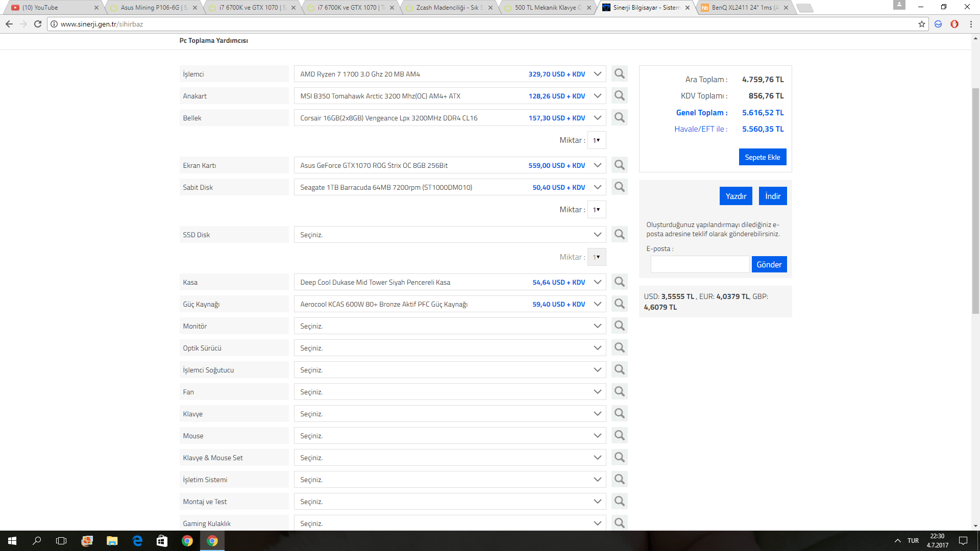
Task: Open the Anakart product dropdown
Action: pyautogui.click(x=449, y=96)
